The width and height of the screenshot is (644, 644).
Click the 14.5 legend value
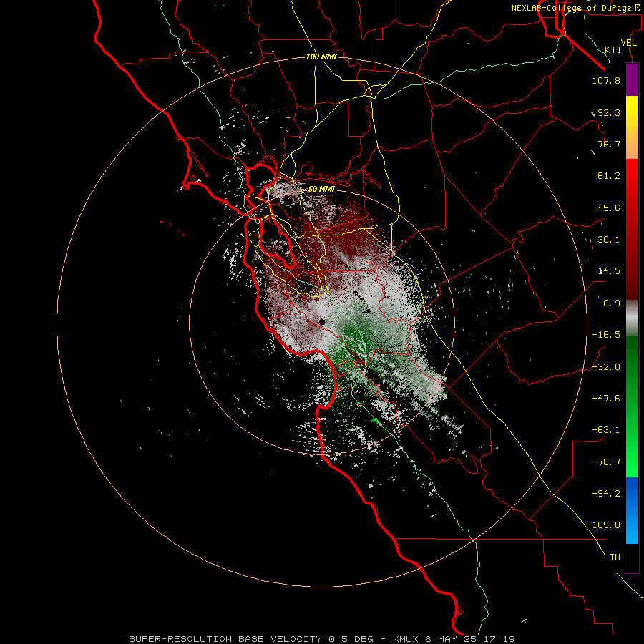pos(609,271)
